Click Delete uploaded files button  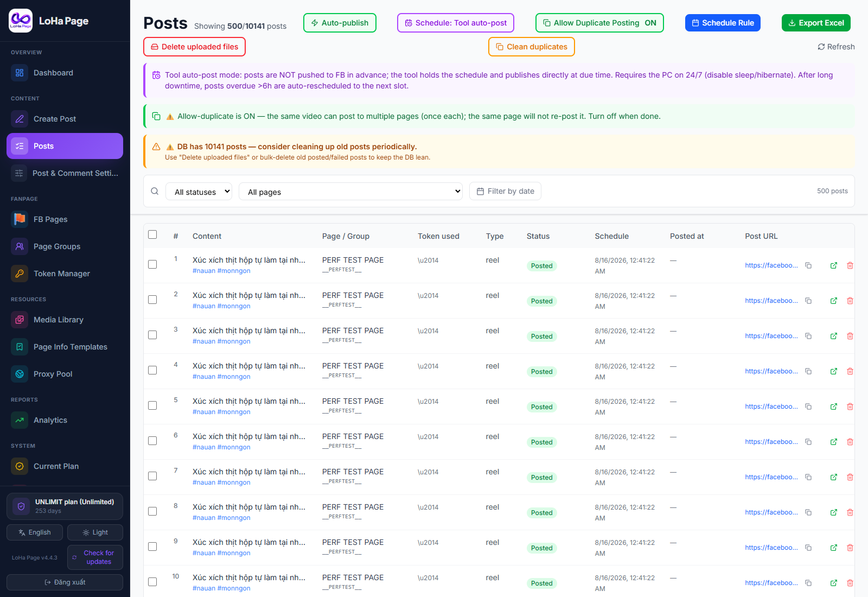[194, 47]
